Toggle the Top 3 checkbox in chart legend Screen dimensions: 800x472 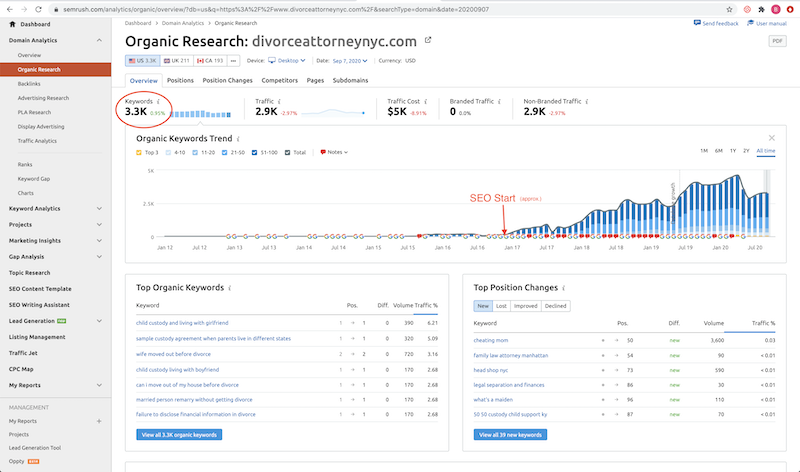[x=139, y=153]
